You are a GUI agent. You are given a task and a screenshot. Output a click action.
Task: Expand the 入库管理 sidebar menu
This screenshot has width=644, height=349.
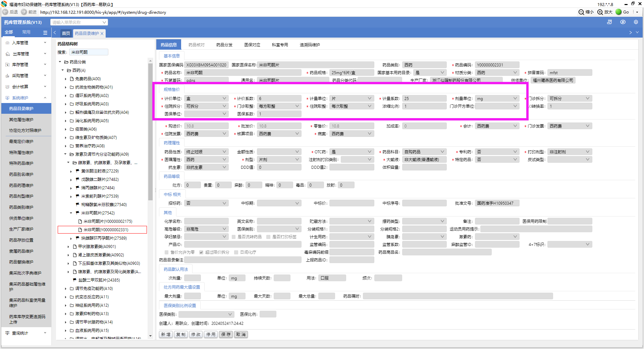click(45, 43)
